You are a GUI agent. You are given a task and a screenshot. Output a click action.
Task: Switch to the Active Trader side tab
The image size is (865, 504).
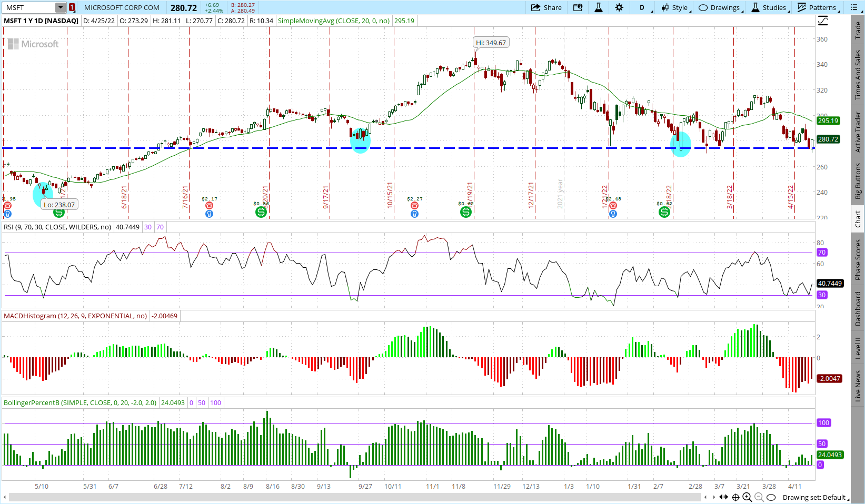point(858,132)
